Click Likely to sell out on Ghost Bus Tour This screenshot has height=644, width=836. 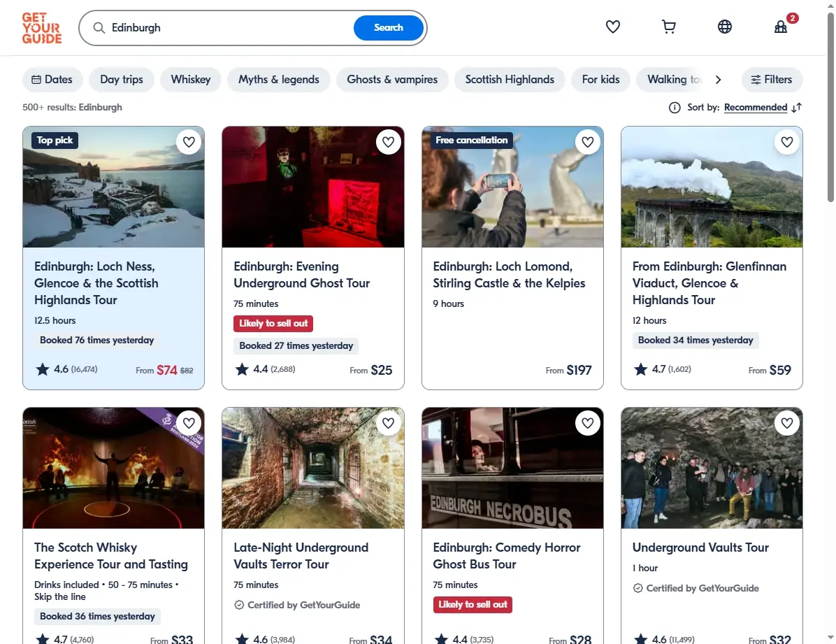pyautogui.click(x=473, y=605)
